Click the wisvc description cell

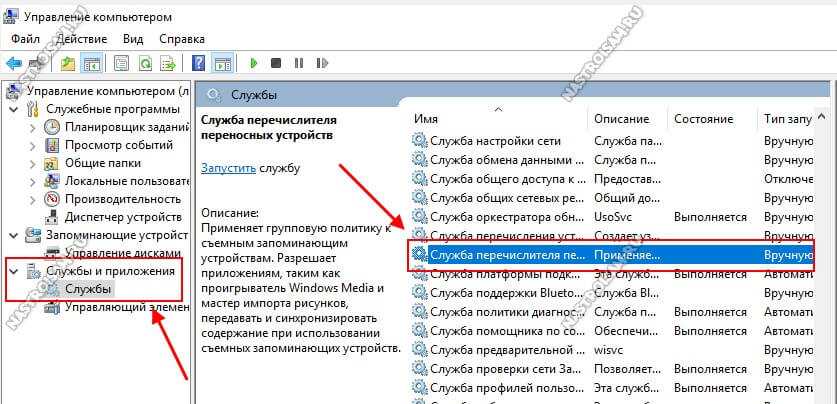(609, 350)
